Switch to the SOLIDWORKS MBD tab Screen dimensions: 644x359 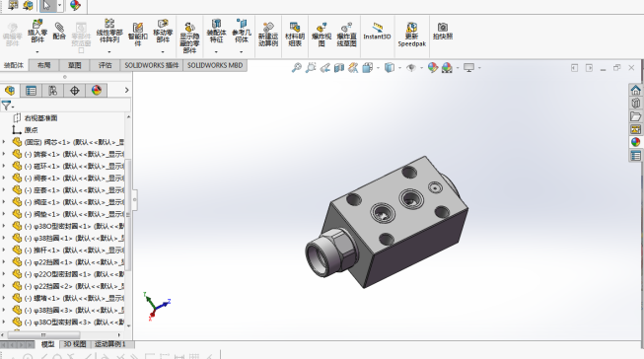215,65
